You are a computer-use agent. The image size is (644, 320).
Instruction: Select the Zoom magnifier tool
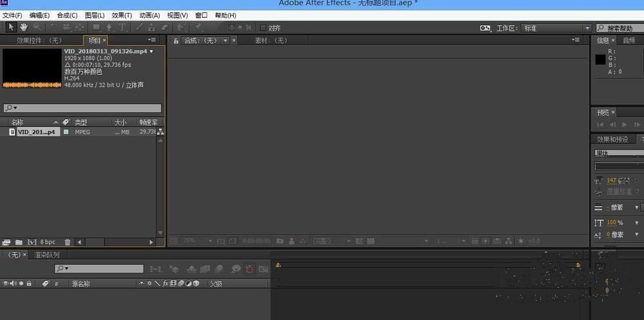tap(37, 27)
